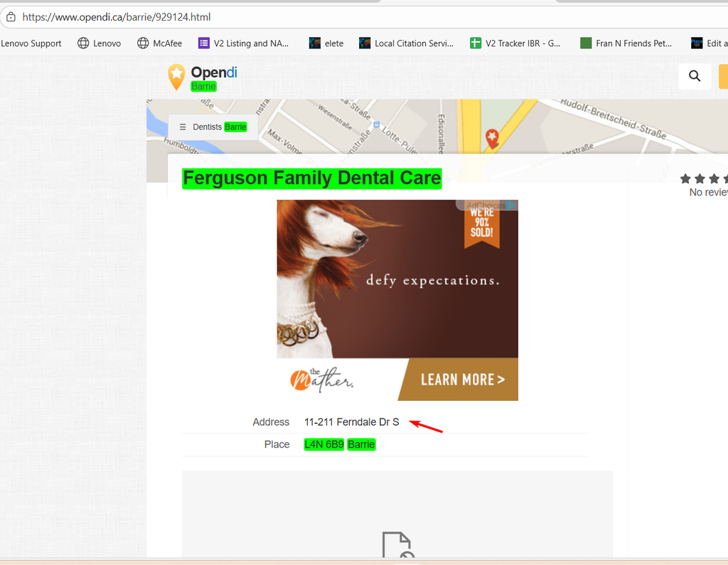This screenshot has width=728, height=565.
Task: Click the third rating star
Action: (x=714, y=178)
